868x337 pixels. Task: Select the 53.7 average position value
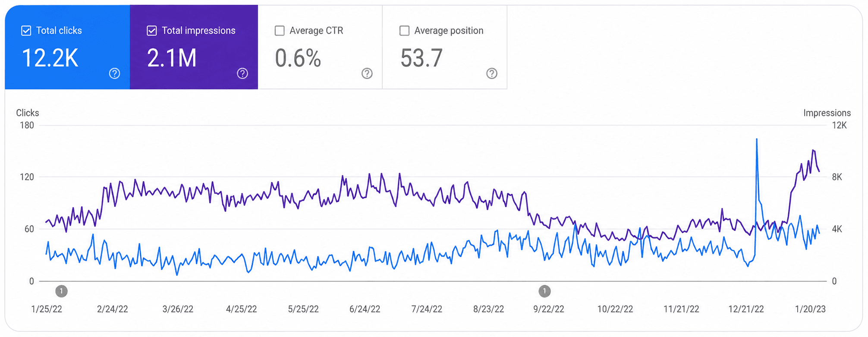click(421, 58)
